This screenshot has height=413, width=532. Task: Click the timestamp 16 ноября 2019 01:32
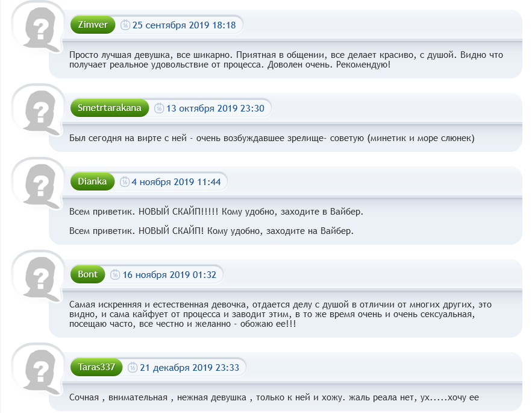(169, 275)
